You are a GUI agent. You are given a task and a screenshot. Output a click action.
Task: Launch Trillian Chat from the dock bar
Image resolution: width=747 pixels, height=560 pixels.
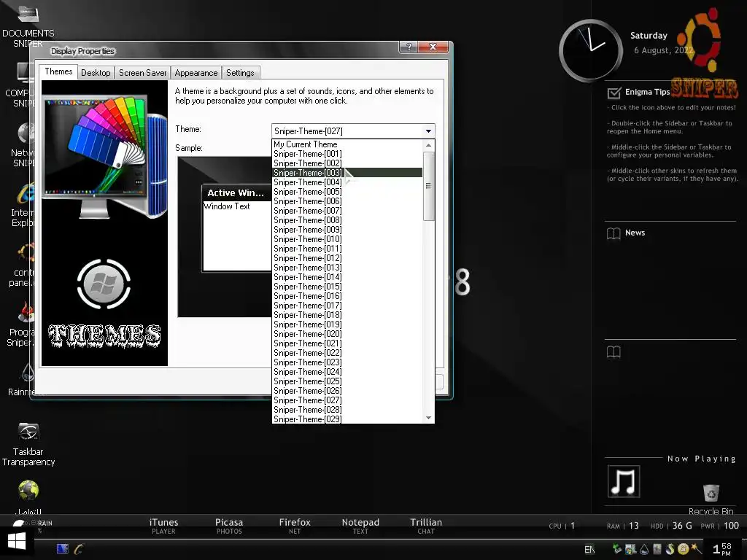(x=426, y=526)
